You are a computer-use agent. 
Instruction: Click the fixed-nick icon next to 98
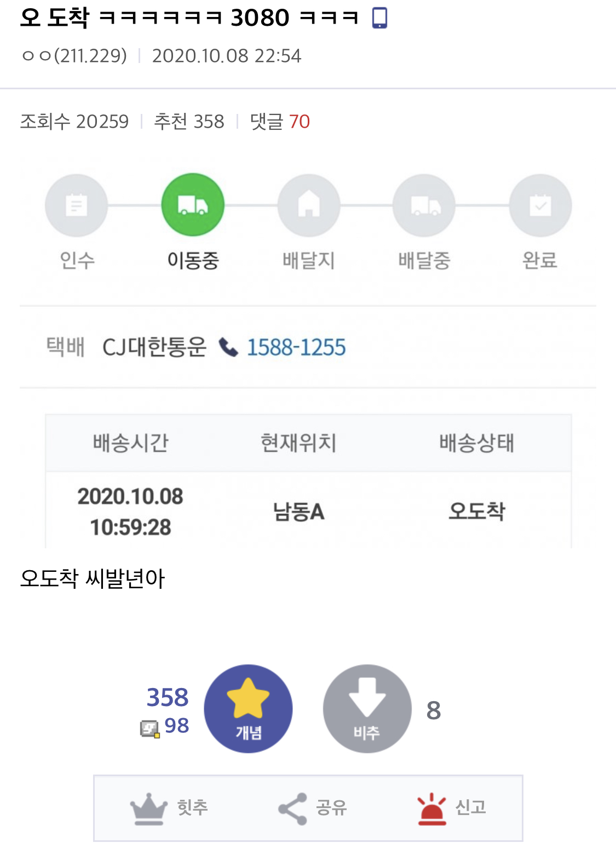pyautogui.click(x=150, y=729)
